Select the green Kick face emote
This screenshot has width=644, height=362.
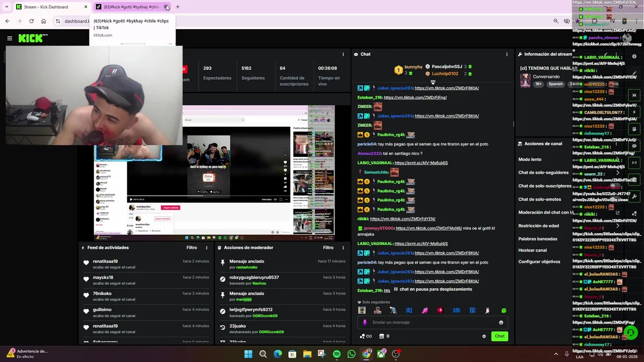(x=504, y=310)
